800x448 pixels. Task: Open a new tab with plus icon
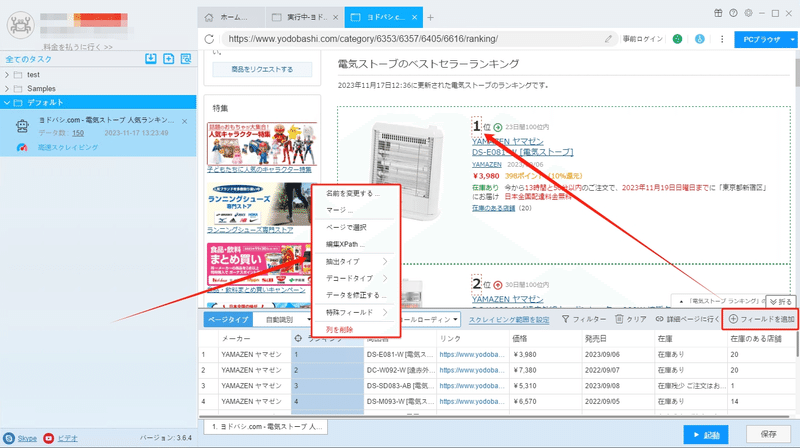431,17
